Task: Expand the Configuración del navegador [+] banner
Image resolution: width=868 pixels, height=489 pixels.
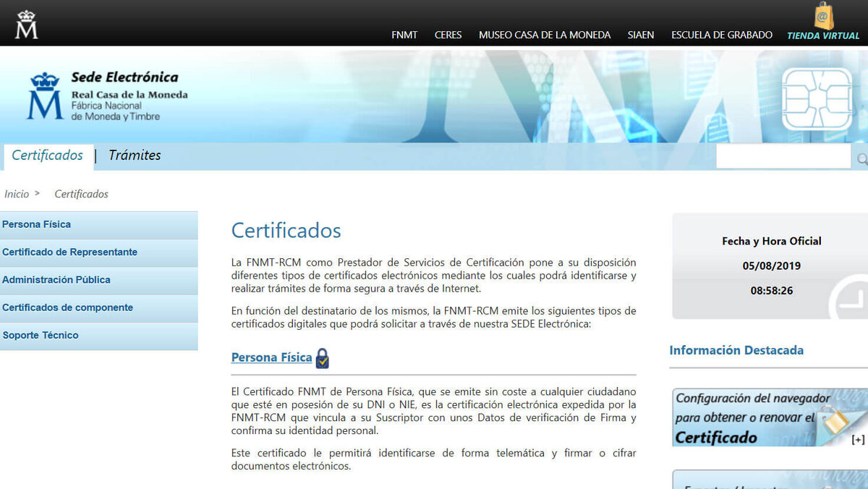Action: pos(858,439)
